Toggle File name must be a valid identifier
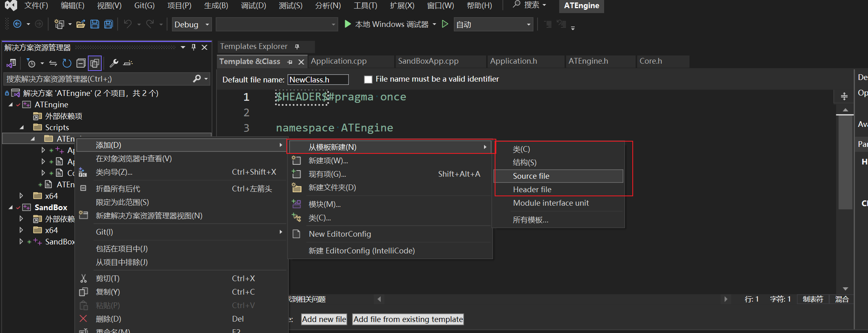Viewport: 868px width, 333px height. pos(368,79)
